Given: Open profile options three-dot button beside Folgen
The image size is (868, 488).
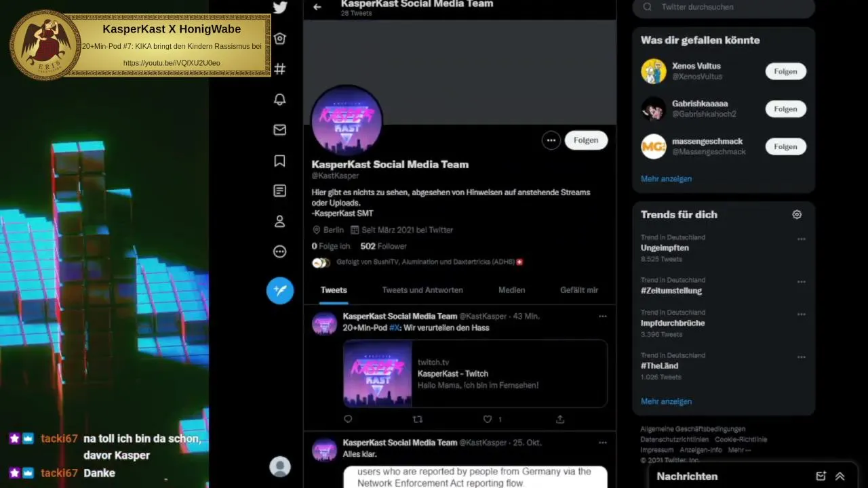Looking at the screenshot, I should 551,140.
